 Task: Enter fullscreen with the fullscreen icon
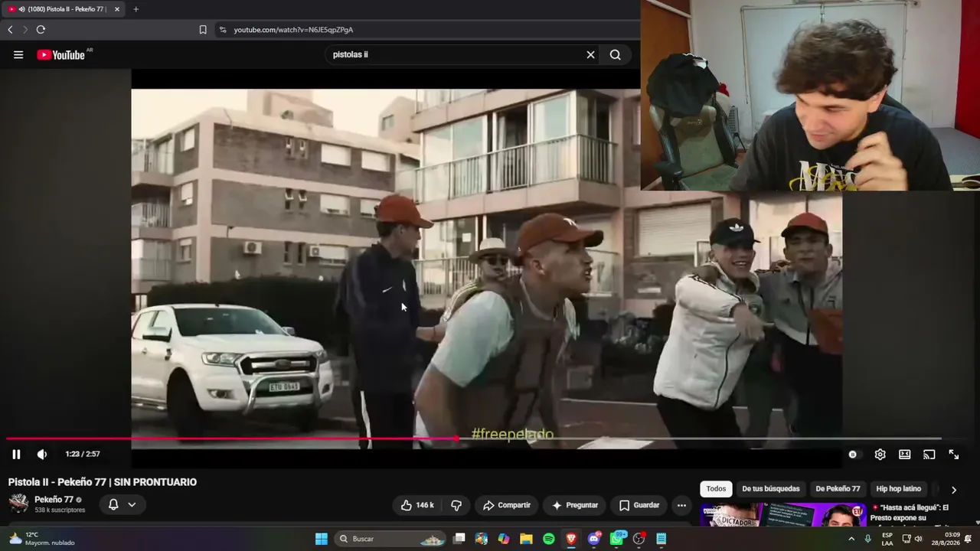[x=954, y=455]
